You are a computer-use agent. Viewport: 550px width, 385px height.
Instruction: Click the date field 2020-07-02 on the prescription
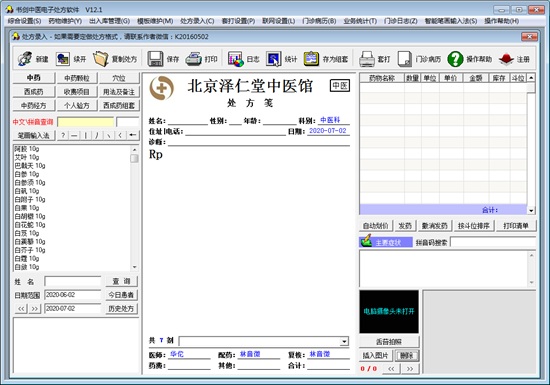click(x=328, y=131)
